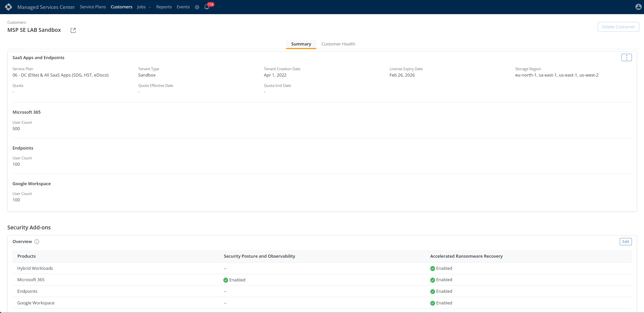Click the Overview info icon
Viewport: 644px width, 313px height.
tap(37, 242)
